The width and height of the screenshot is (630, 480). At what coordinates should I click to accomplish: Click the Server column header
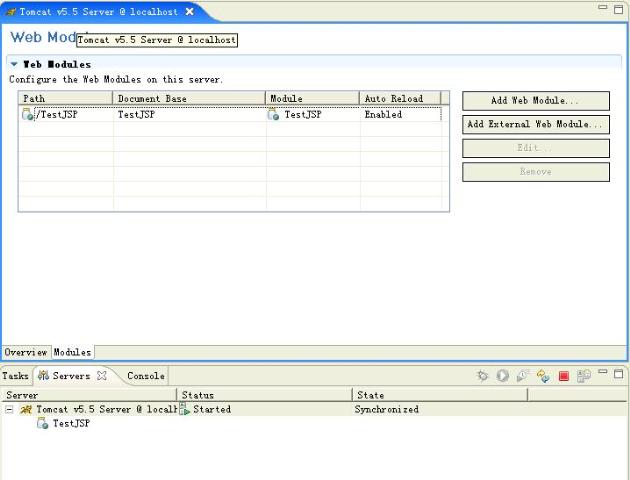coord(89,395)
